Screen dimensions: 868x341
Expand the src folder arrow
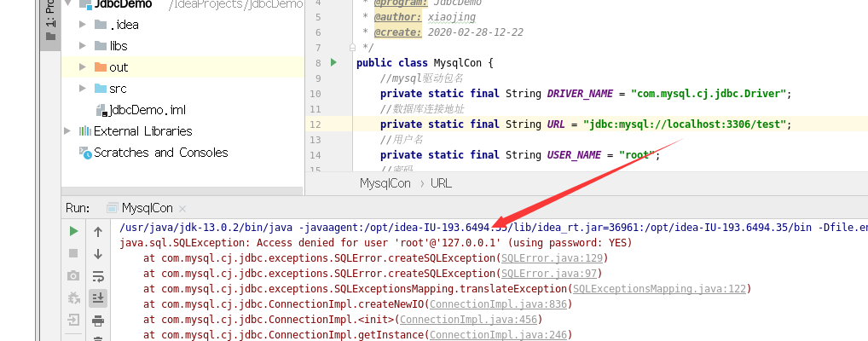tap(83, 88)
